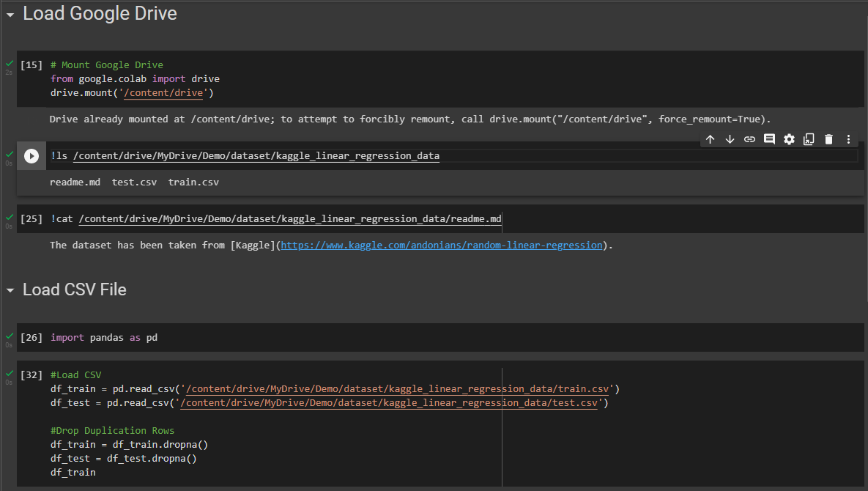
Task: Open the cell settings gear
Action: [789, 139]
